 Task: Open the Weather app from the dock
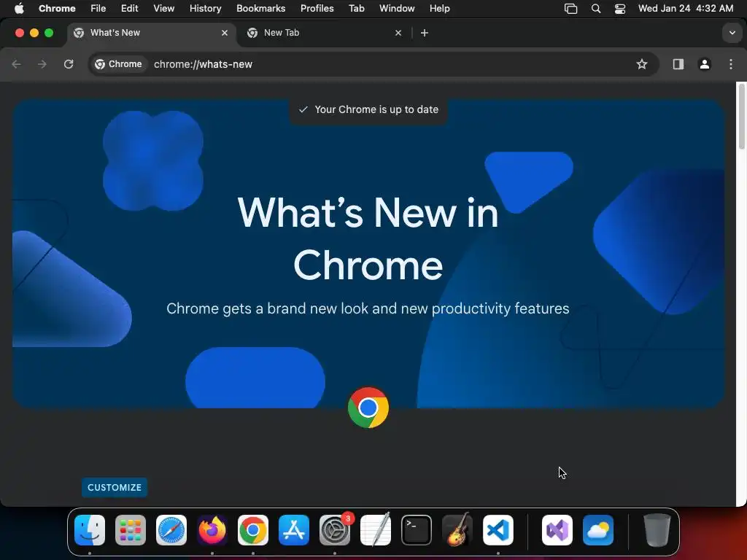[598, 530]
